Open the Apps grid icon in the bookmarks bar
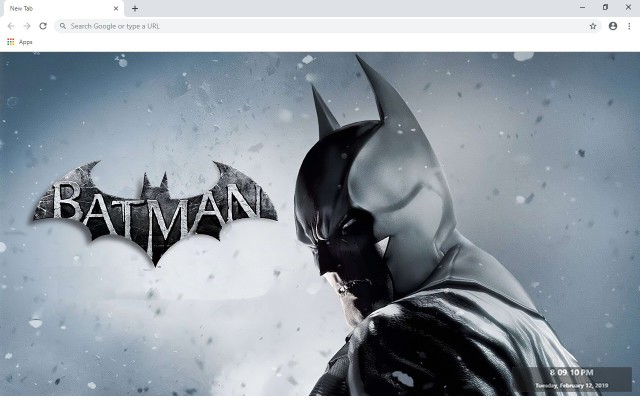The width and height of the screenshot is (640, 400). [11, 42]
